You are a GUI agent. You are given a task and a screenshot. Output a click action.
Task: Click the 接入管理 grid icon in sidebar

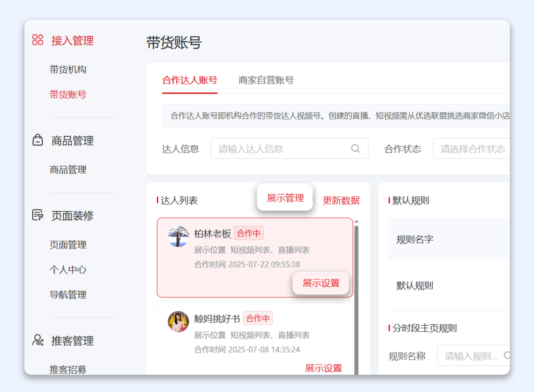pos(38,41)
